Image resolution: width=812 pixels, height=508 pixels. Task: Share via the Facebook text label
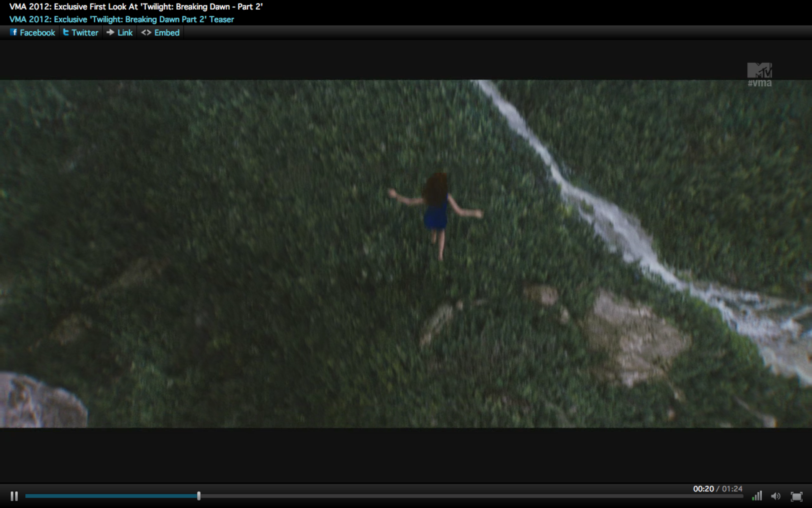pos(37,33)
